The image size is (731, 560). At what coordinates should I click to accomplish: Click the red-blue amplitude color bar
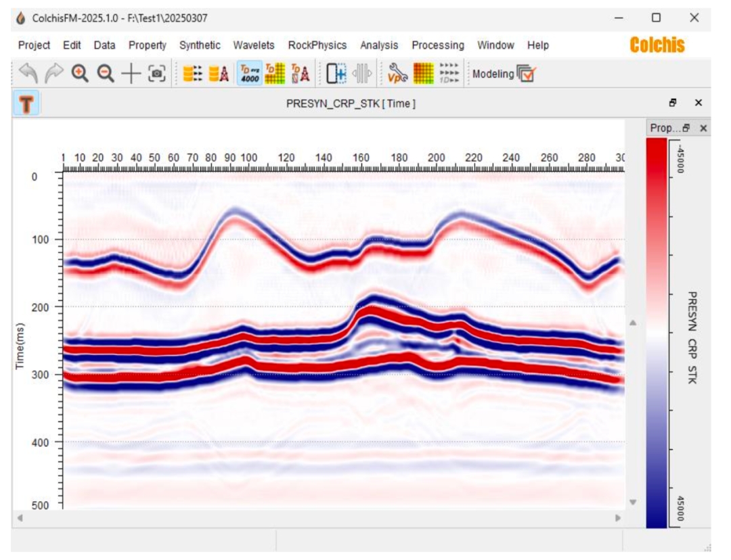657,331
